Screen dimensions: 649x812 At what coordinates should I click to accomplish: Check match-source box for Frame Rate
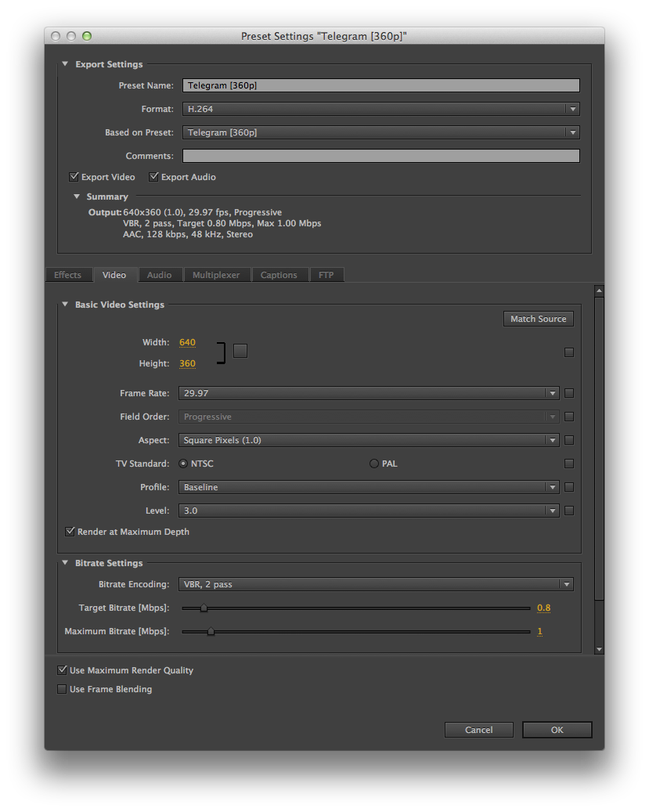(569, 393)
